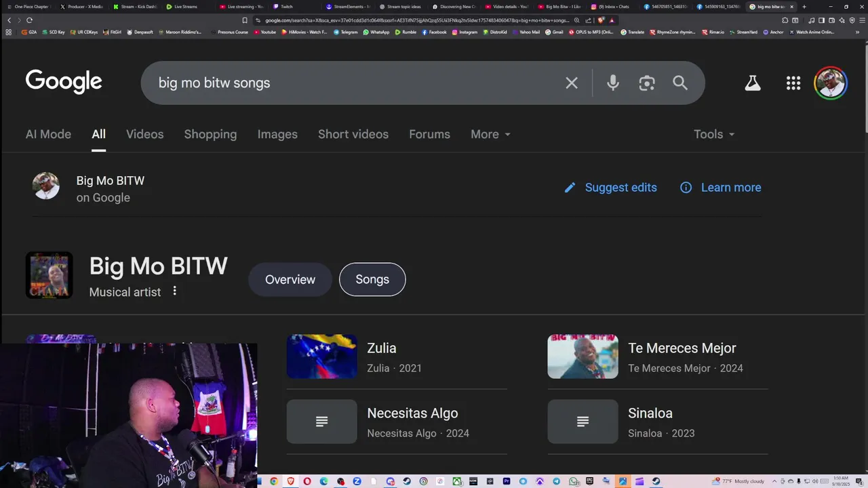The width and height of the screenshot is (868, 488).
Task: Switch to AI Mode tab
Action: [48, 134]
